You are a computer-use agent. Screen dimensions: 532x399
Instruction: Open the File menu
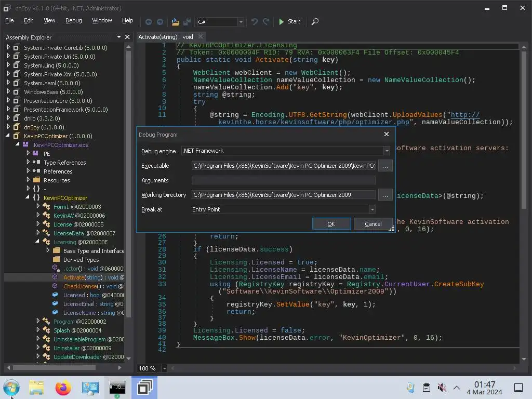9,20
